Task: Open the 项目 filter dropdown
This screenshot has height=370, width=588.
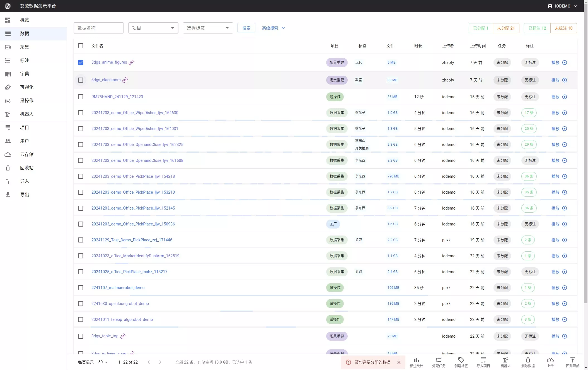Action: [153, 28]
